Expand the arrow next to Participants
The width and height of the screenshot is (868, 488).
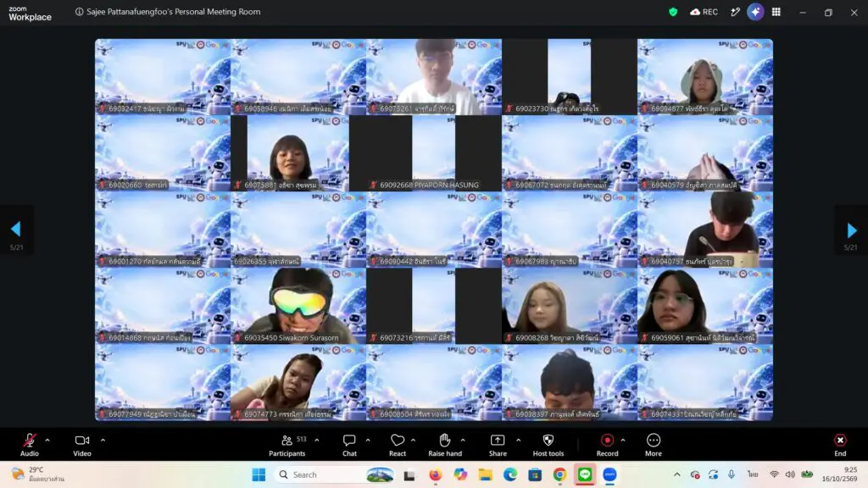(317, 441)
